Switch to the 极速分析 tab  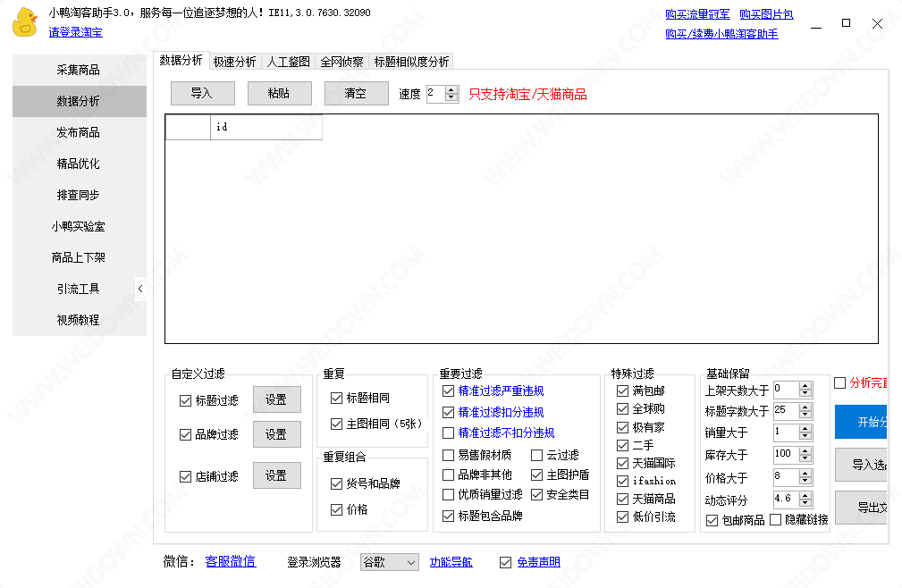coord(234,62)
